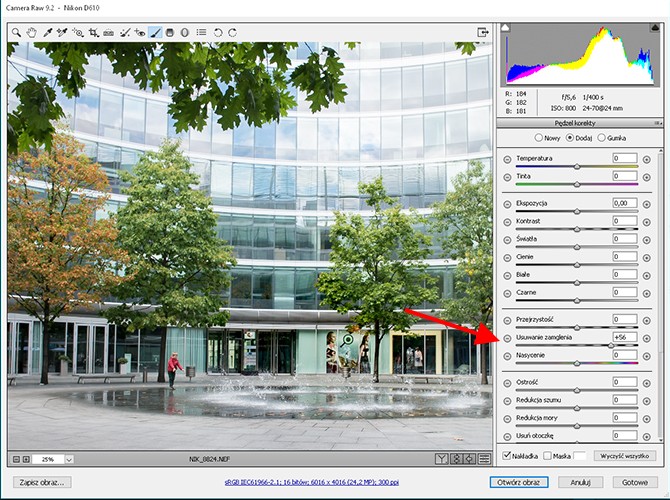Select the Adjustment Brush tool
The width and height of the screenshot is (670, 500).
coord(155,32)
